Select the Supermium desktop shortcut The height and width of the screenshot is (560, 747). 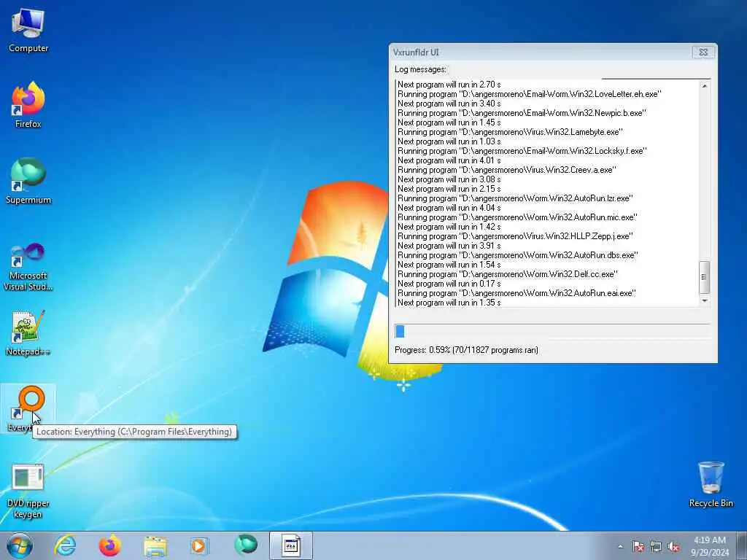[x=28, y=181]
